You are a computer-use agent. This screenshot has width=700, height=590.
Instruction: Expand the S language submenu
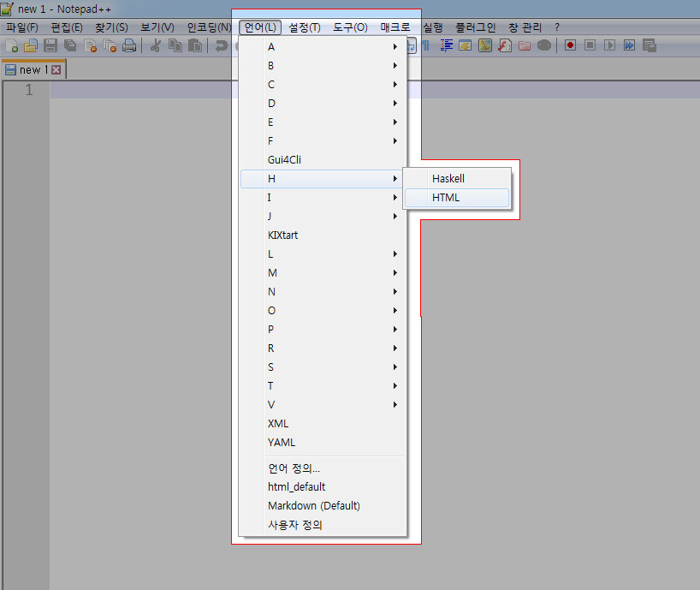(x=323, y=367)
